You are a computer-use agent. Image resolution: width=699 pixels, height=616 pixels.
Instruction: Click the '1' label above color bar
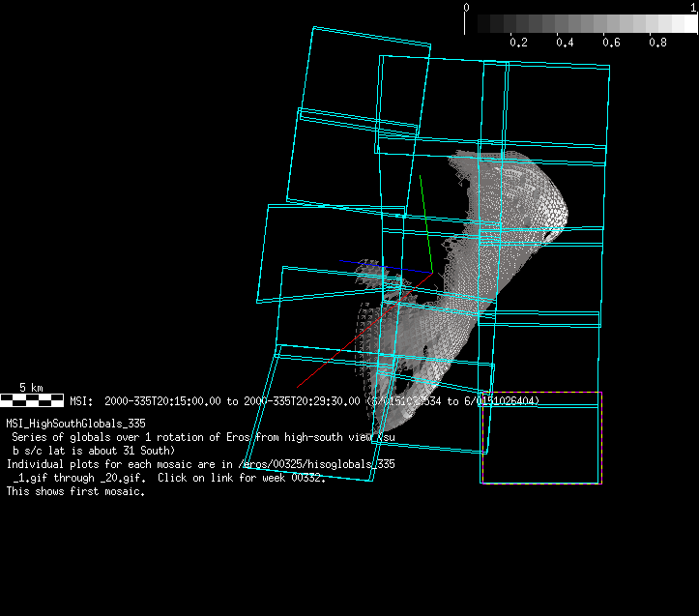click(693, 7)
